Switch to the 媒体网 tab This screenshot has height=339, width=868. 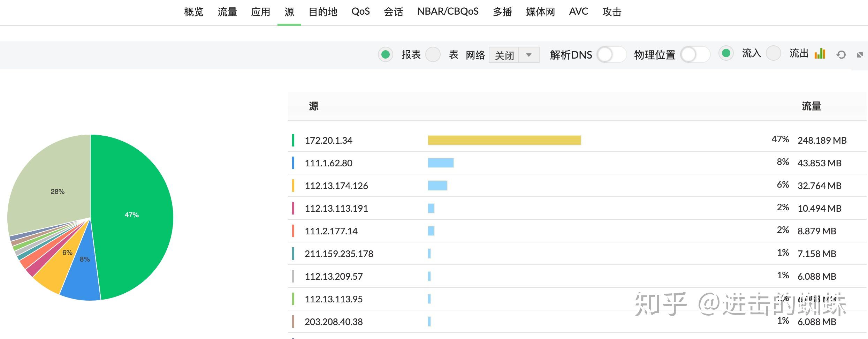(x=540, y=12)
